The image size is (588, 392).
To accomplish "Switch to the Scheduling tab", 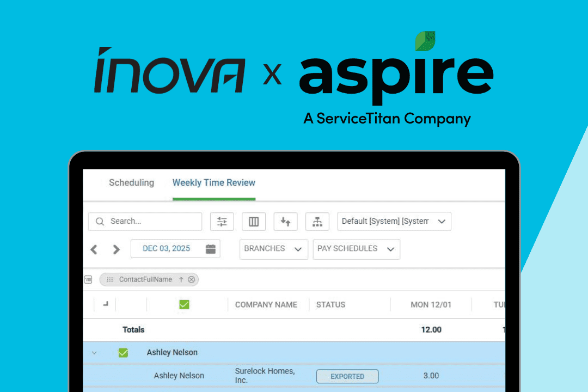I will (x=131, y=183).
